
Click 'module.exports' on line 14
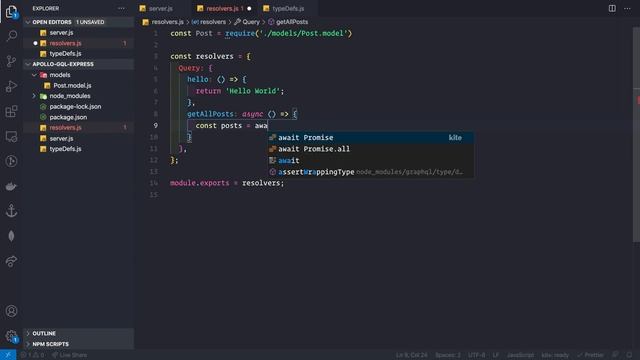pos(200,183)
